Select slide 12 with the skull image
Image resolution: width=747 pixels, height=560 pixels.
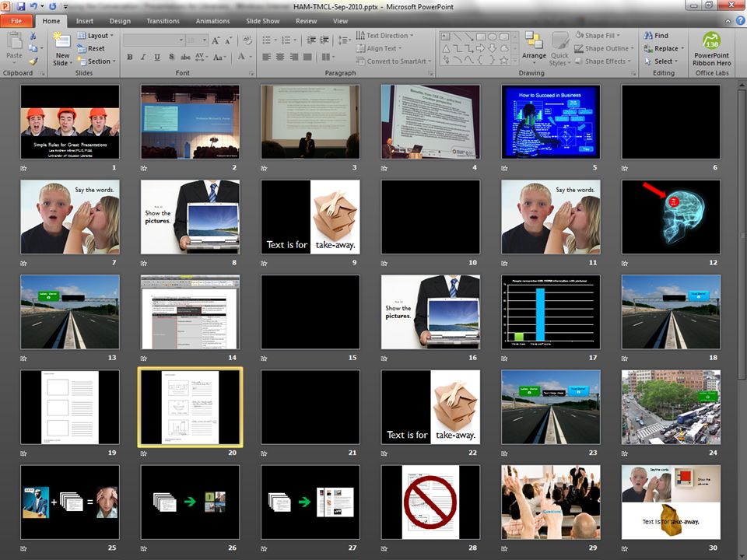671,217
